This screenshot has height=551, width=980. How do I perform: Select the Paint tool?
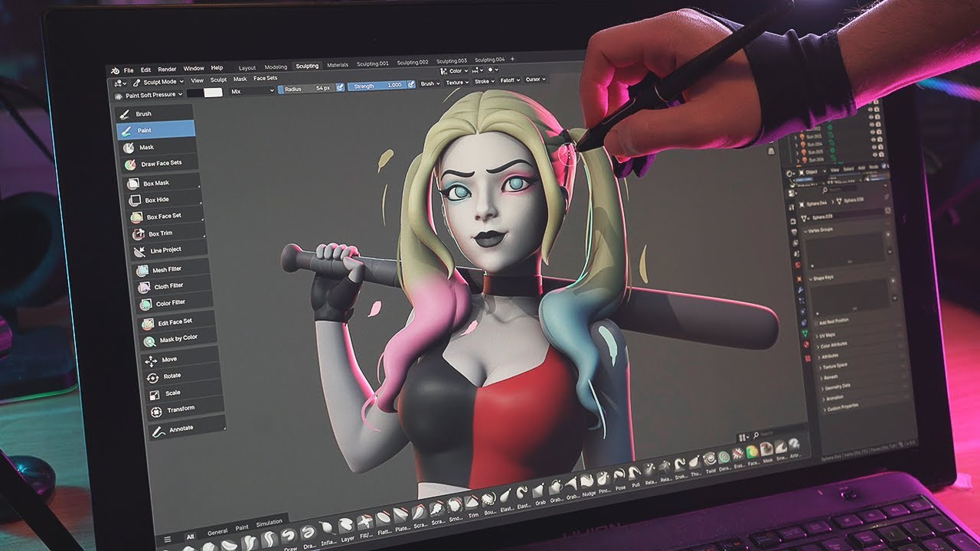click(155, 130)
